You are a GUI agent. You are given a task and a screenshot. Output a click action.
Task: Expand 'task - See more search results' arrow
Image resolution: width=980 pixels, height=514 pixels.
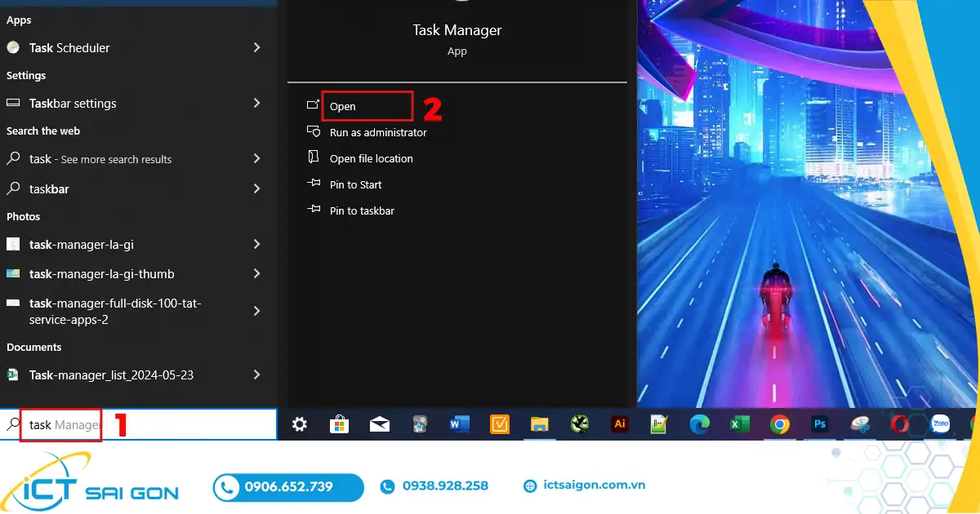click(256, 158)
